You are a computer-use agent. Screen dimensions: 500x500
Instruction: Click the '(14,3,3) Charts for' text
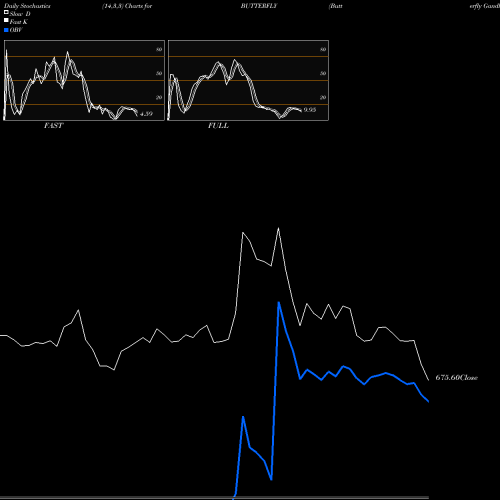point(127,6)
